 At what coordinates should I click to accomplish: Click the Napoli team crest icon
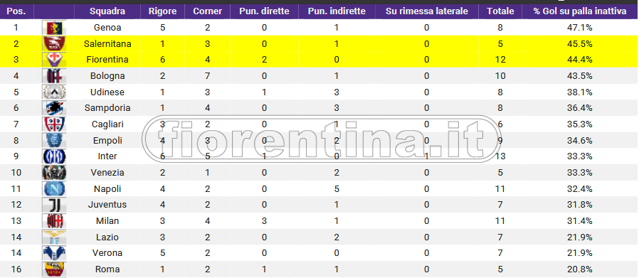[x=54, y=188]
